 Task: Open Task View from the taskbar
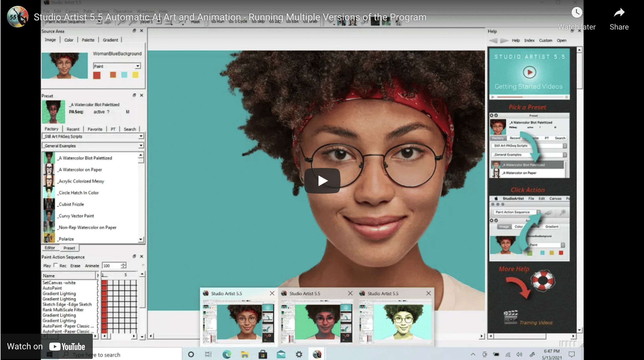(208, 354)
